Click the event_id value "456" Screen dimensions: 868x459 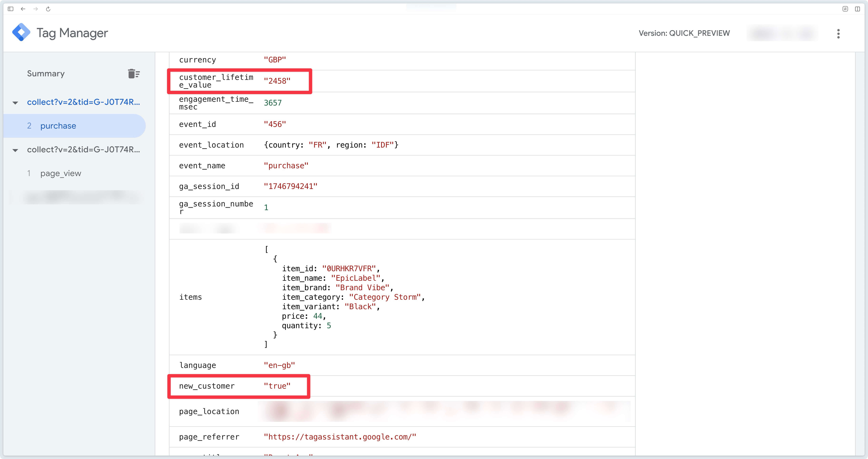(x=275, y=124)
